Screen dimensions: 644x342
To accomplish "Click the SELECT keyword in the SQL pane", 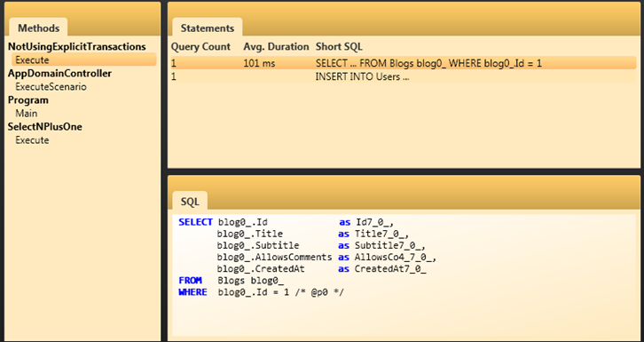I will tap(195, 222).
